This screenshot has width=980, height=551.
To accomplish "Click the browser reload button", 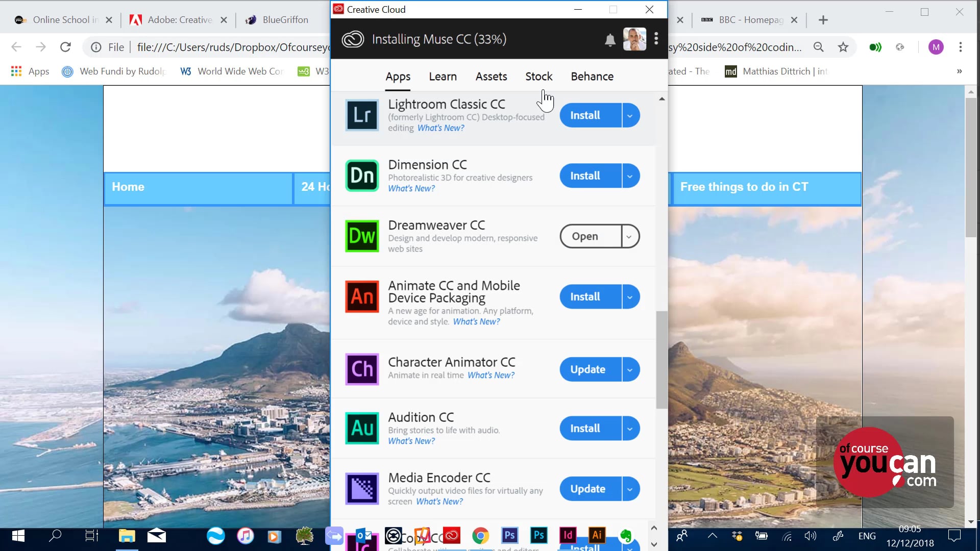I will coord(65,47).
